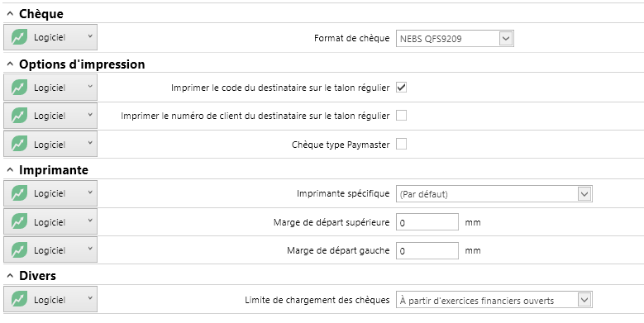Click the Chèque type Paymaster label
Screen dimensions: 644x323
tap(341, 145)
